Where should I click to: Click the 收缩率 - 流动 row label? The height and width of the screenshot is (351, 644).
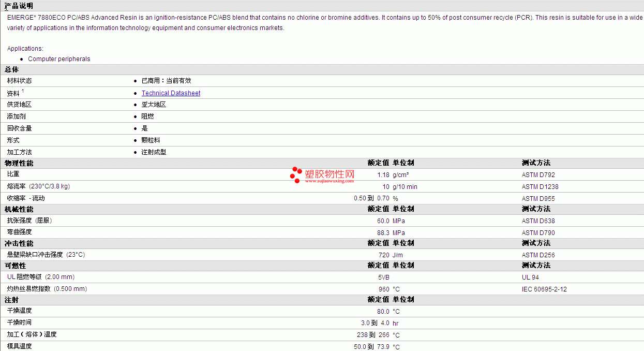tap(26, 198)
